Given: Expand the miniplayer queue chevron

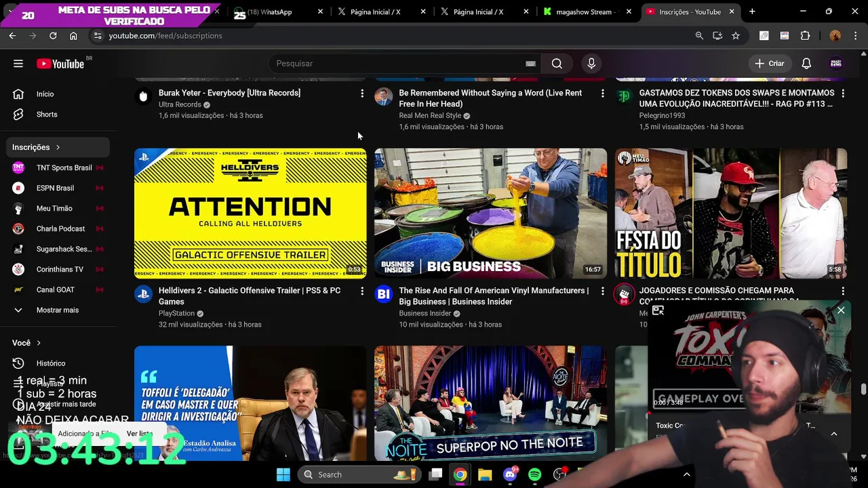Looking at the screenshot, I should tap(834, 434).
